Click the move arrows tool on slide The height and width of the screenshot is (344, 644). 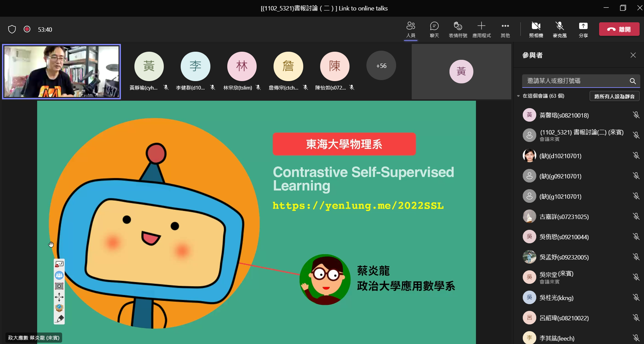(x=59, y=297)
